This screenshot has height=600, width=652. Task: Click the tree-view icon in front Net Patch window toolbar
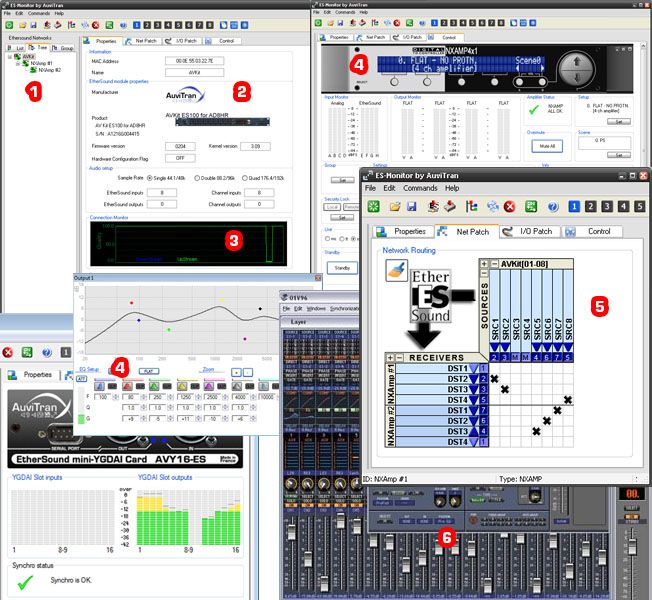pyautogui.click(x=472, y=206)
